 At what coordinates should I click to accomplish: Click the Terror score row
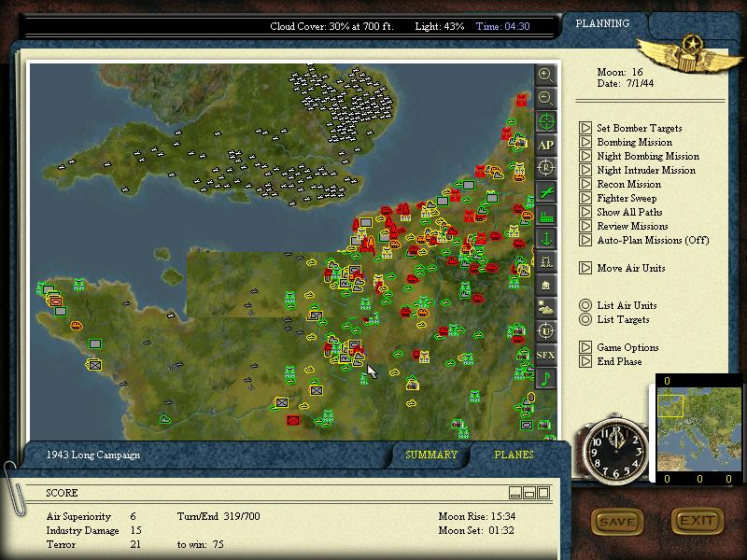94,544
